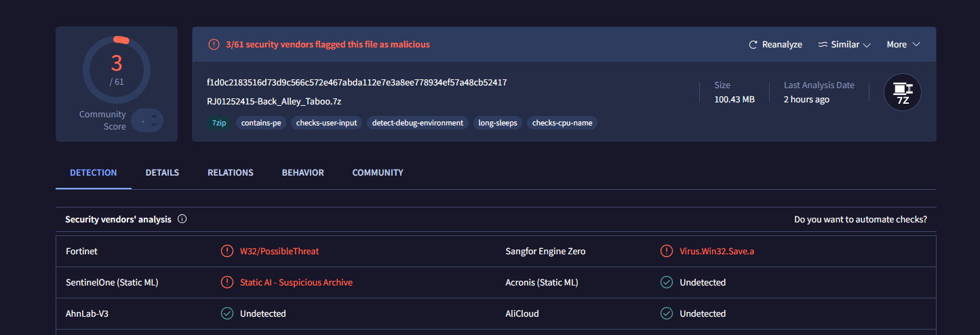Click the Sangfor Engine Zero alert icon

tap(667, 251)
